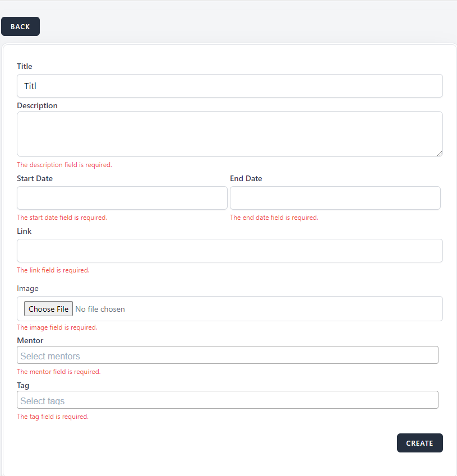457x476 pixels.
Task: Open the Start Date input field
Action: [122, 198]
